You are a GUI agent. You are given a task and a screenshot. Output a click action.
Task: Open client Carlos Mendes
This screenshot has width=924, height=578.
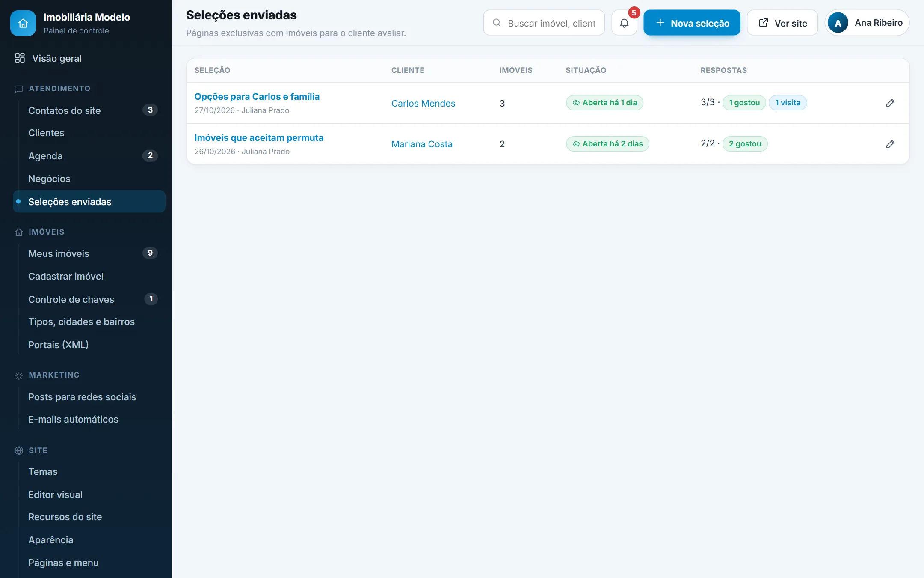tap(423, 103)
